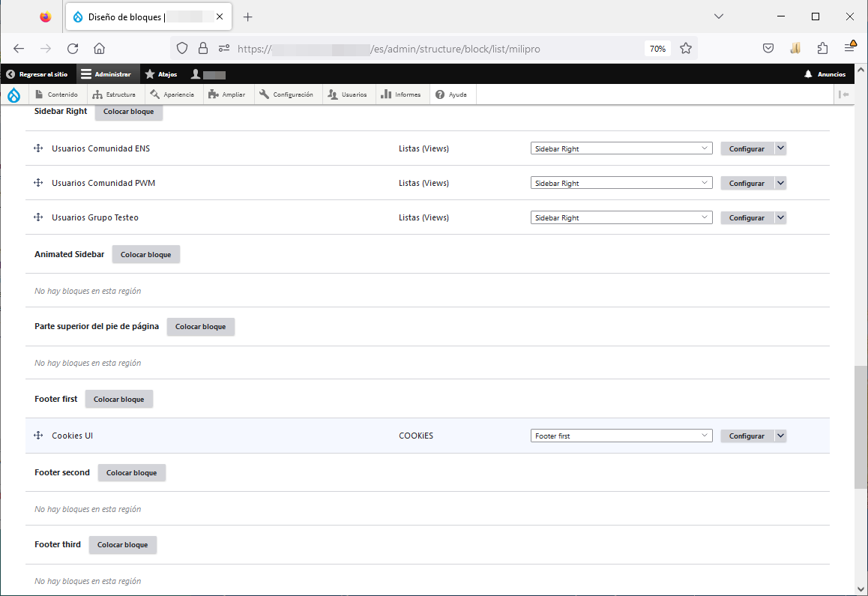This screenshot has height=596, width=868.
Task: Open the Firefox extensions puzzle icon
Action: click(822, 49)
